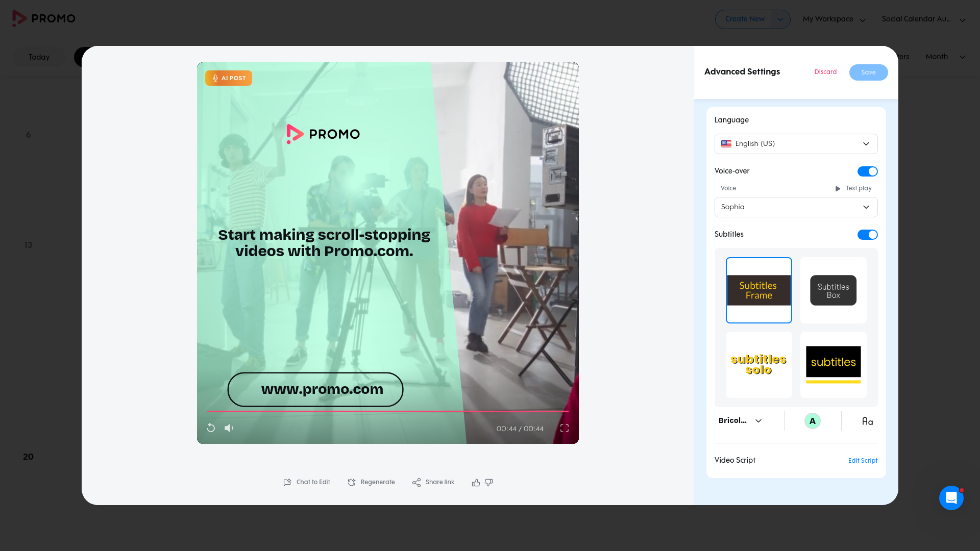
Task: Click the Test play triangle icon
Action: click(x=838, y=189)
